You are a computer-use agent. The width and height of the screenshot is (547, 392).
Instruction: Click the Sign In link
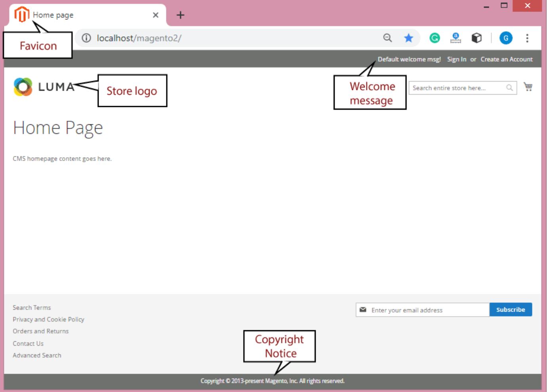pyautogui.click(x=456, y=59)
